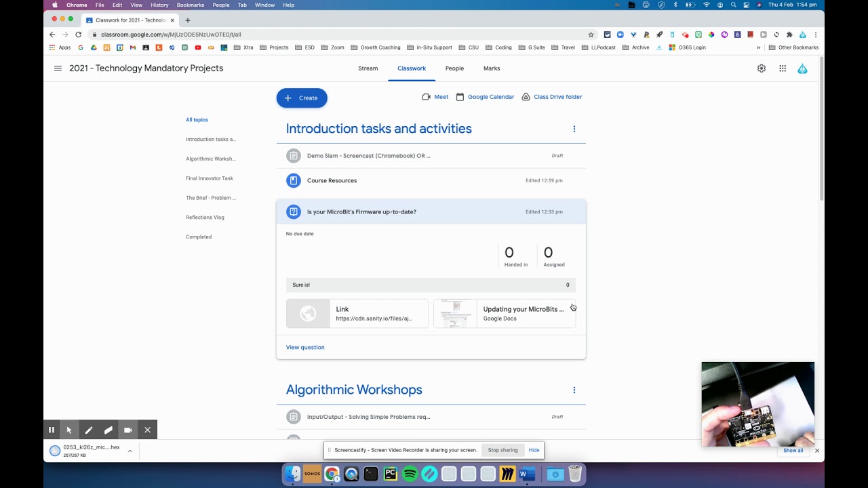868x488 pixels.
Task: Toggle the Screencastify webcam
Action: (x=127, y=430)
